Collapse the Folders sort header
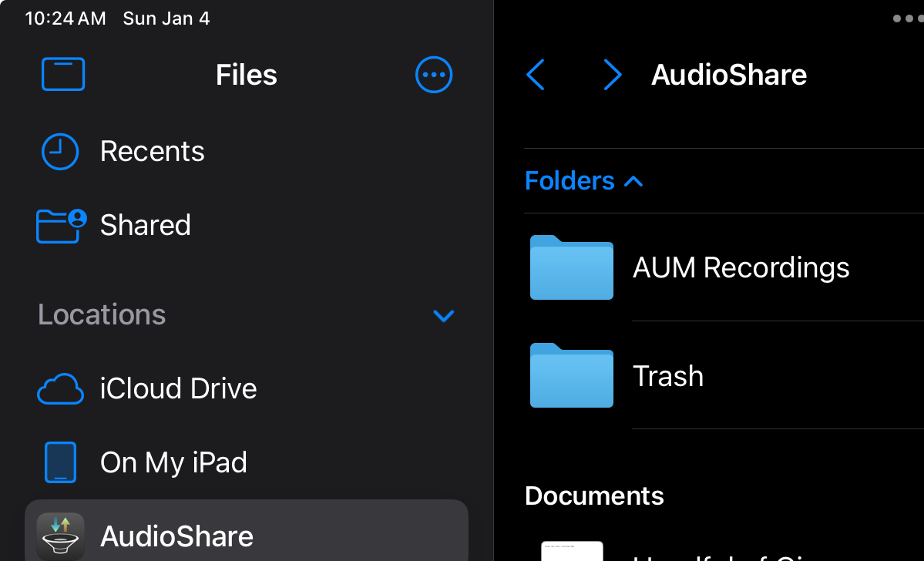This screenshot has height=561, width=924. pos(583,181)
